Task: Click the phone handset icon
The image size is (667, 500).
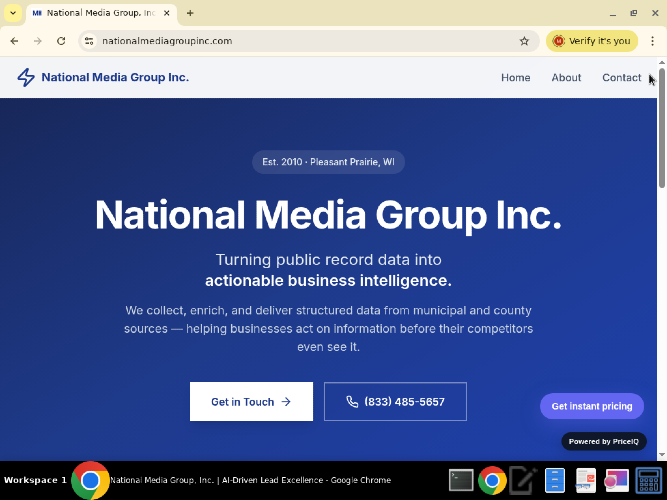Action: tap(352, 402)
